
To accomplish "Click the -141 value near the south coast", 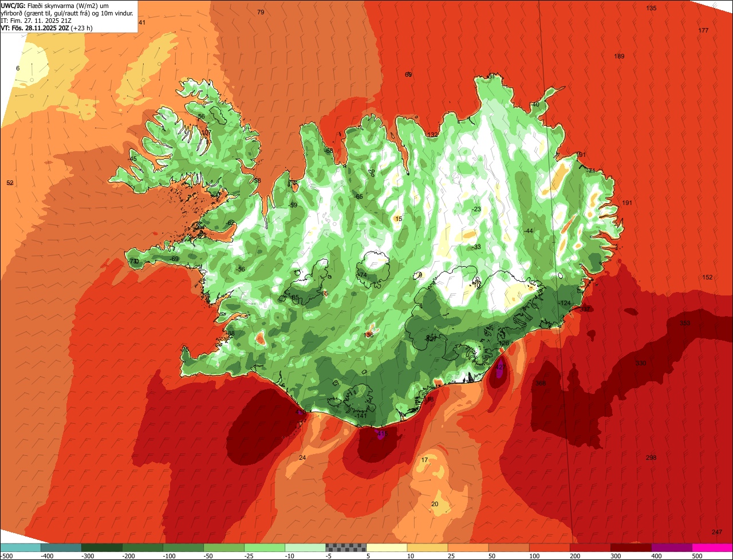I will tap(361, 416).
